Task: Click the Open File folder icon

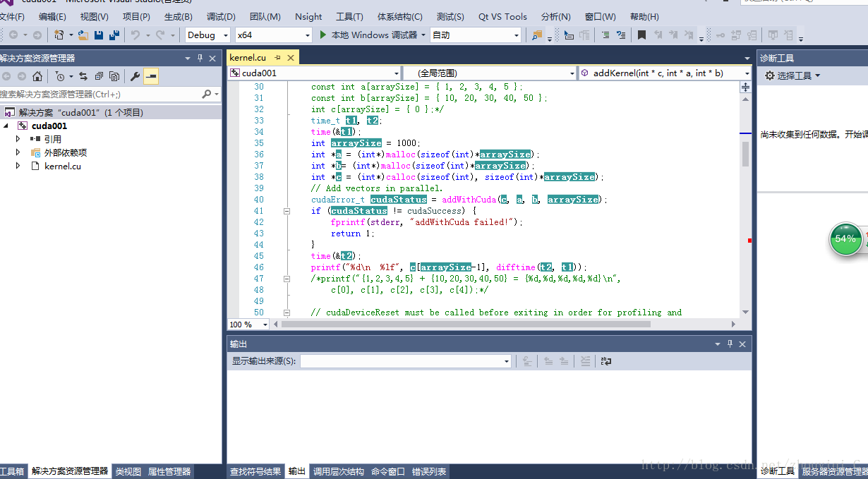Action: (x=83, y=35)
